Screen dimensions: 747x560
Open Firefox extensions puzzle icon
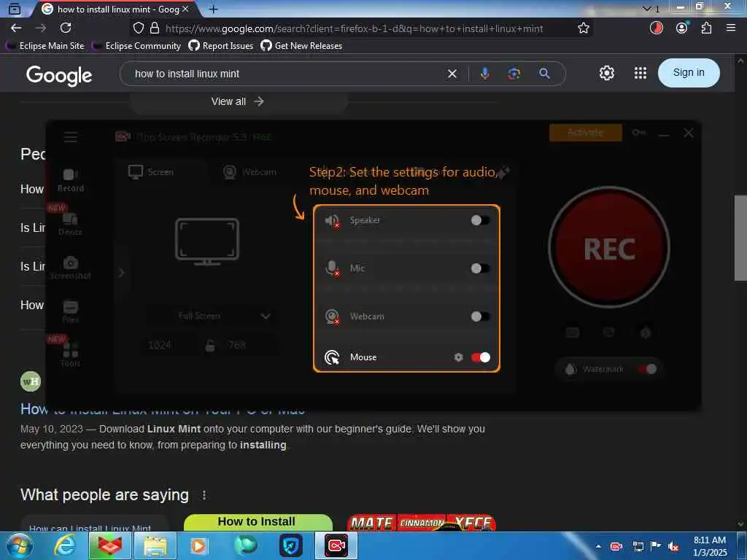click(706, 28)
